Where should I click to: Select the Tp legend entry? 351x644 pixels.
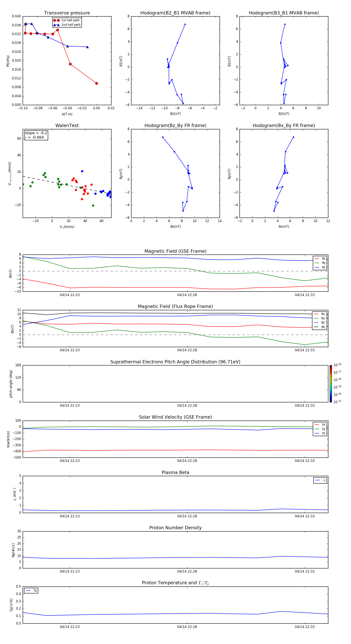click(x=31, y=591)
